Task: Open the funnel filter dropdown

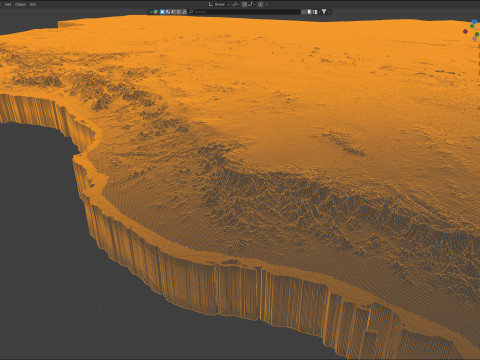Action: coord(326,12)
